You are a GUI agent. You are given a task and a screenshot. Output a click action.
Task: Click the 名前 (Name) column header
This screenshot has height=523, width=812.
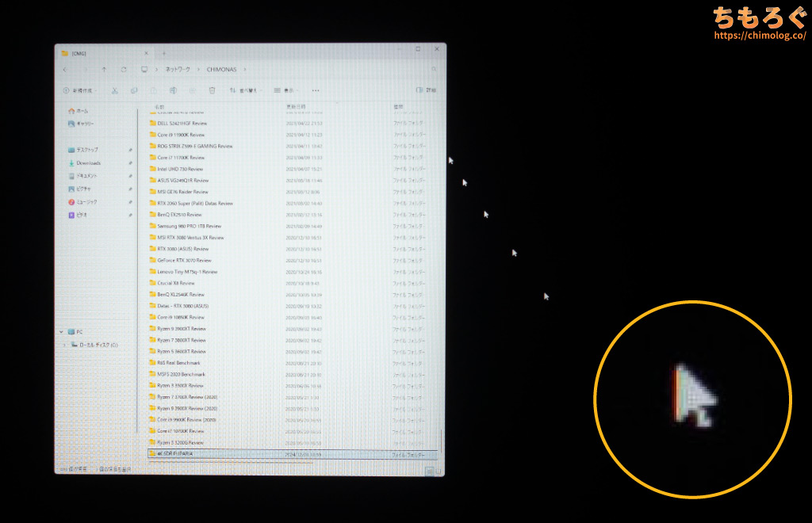(159, 106)
